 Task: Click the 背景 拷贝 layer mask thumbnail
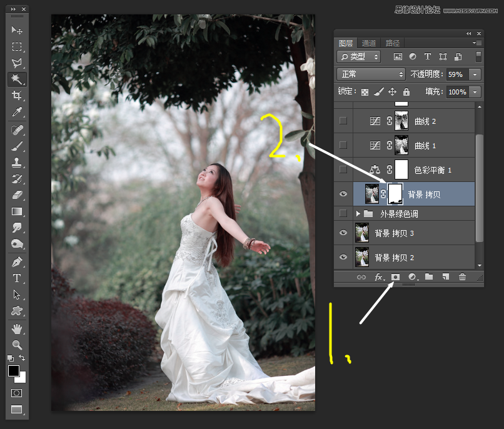tap(395, 194)
